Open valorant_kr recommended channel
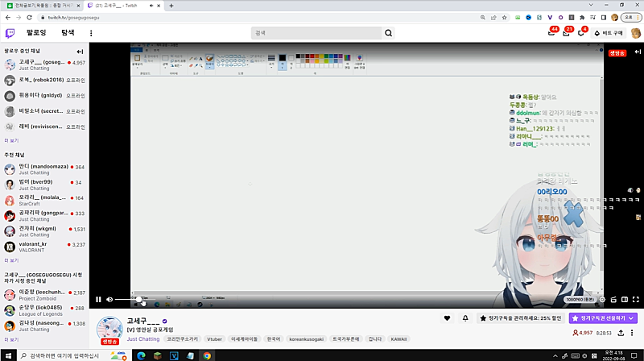644x361 pixels. tap(44, 247)
